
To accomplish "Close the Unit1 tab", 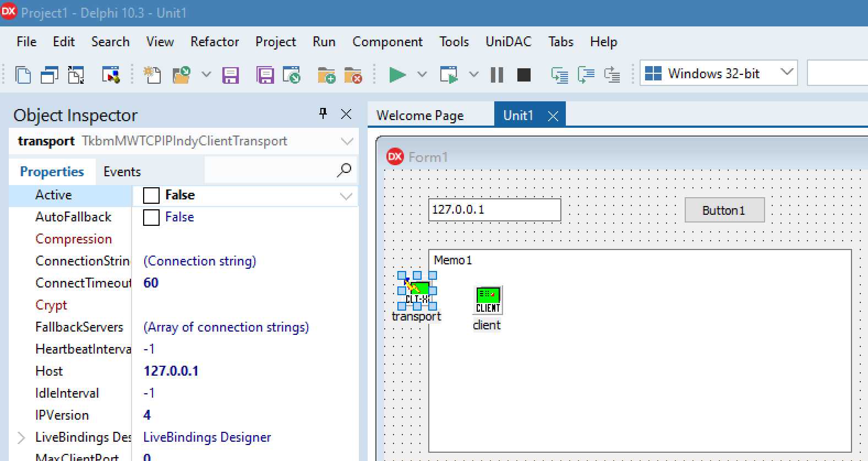I will (x=553, y=116).
